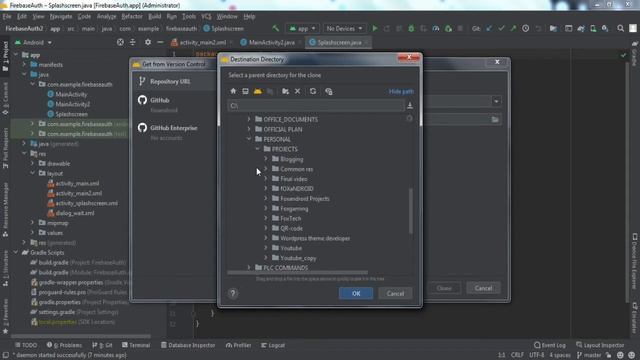Open the VCS menu
Viewport: 640px width, 360px height.
coord(206,17)
